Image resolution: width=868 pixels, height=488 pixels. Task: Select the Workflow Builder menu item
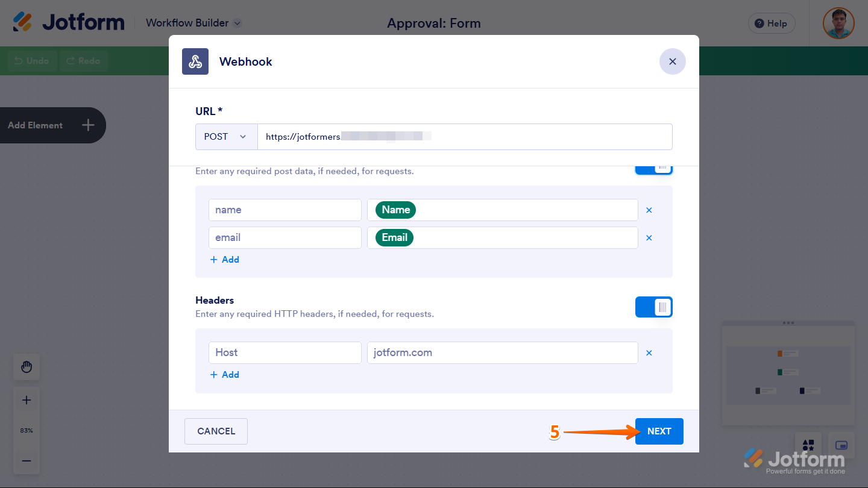(x=188, y=23)
